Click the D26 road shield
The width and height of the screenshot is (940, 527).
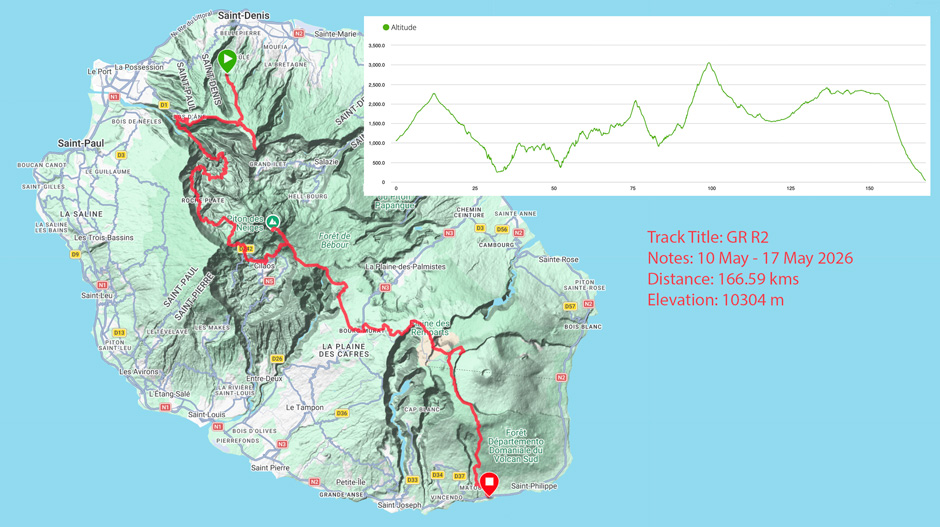pos(276,359)
